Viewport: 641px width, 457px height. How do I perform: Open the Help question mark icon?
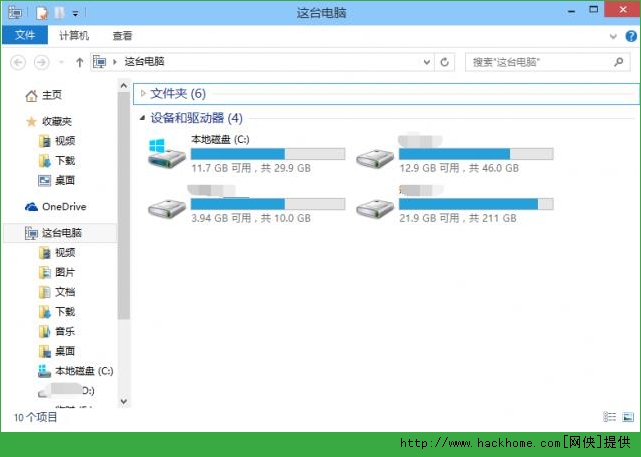coord(631,36)
